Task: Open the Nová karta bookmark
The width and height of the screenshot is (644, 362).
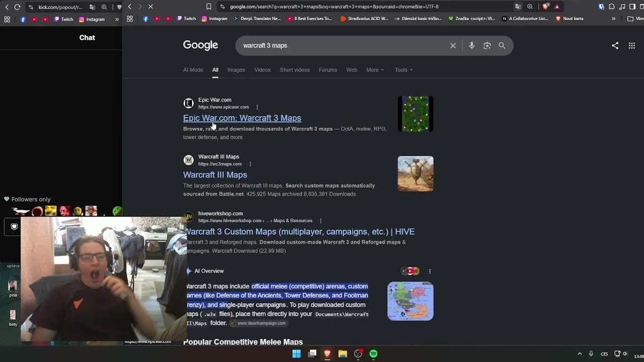Action: (x=570, y=19)
